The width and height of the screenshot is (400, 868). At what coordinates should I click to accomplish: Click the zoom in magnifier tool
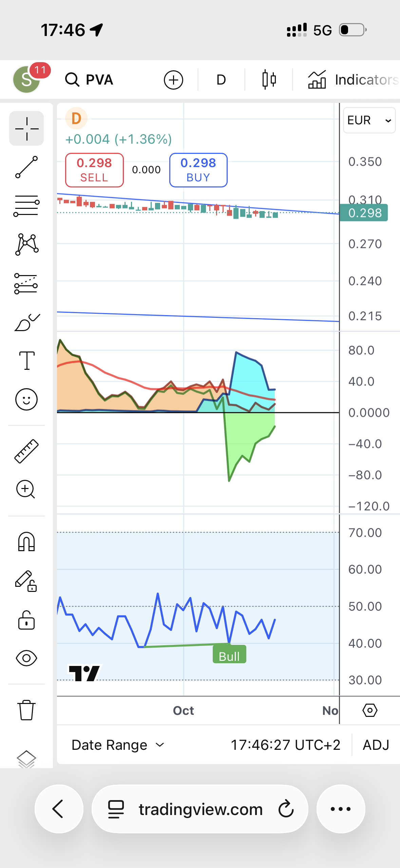click(26, 489)
